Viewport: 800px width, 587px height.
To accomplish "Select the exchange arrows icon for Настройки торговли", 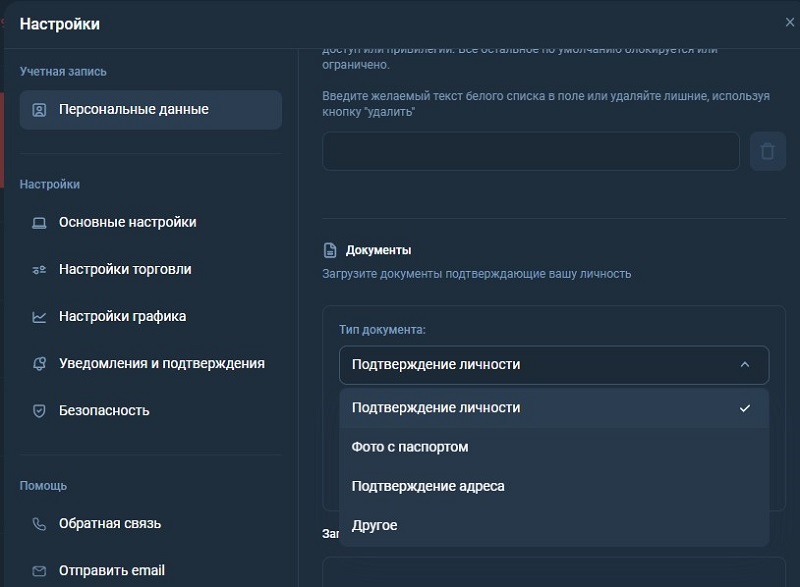I will (x=38, y=269).
